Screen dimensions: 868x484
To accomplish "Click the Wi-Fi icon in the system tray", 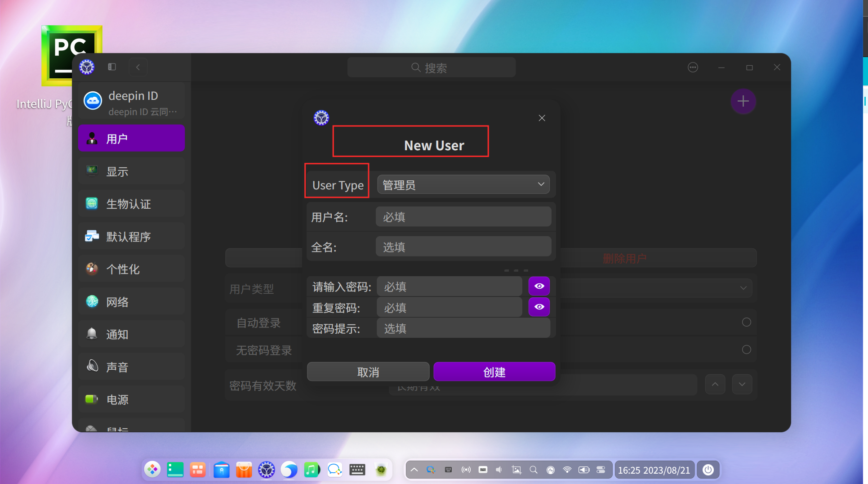I will [x=567, y=470].
